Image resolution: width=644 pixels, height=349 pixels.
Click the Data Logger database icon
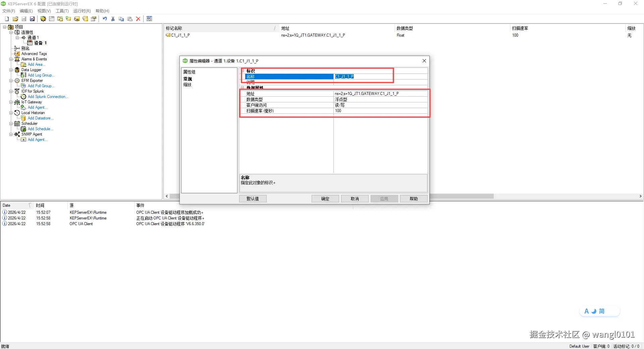tap(17, 70)
